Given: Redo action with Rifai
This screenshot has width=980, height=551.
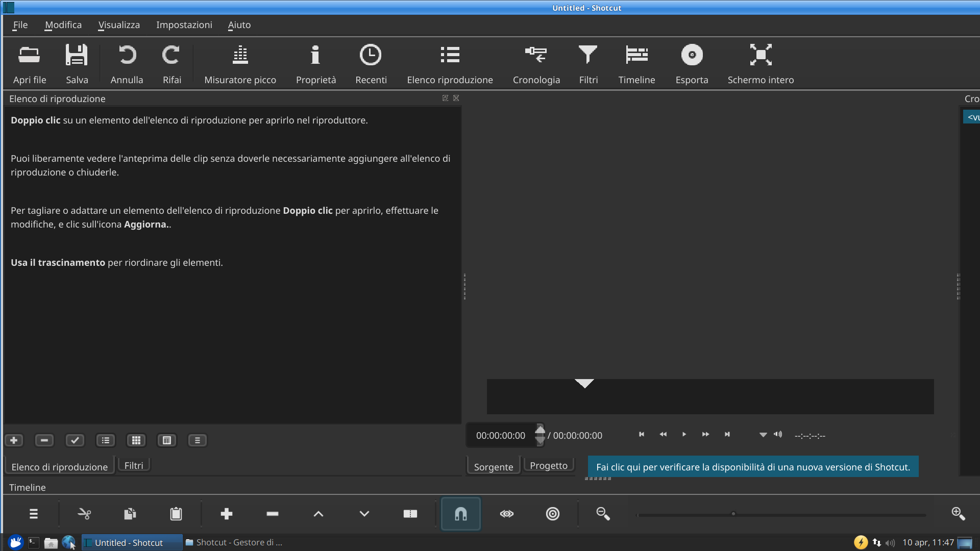Looking at the screenshot, I should pyautogui.click(x=171, y=64).
